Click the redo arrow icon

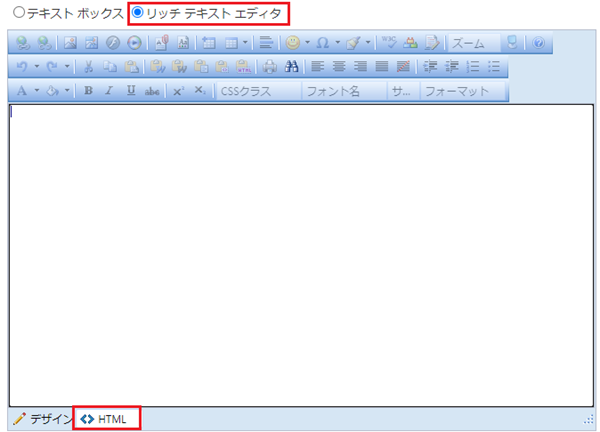pyautogui.click(x=52, y=67)
